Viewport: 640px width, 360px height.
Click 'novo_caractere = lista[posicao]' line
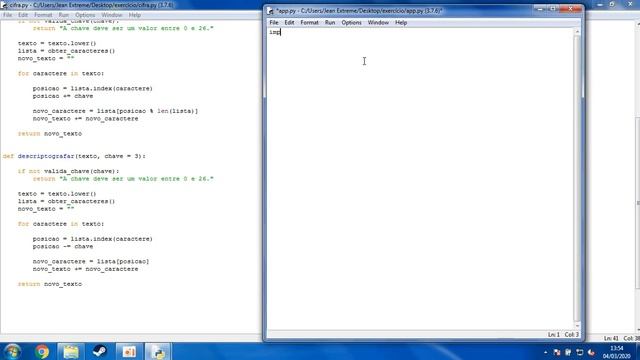click(x=91, y=262)
